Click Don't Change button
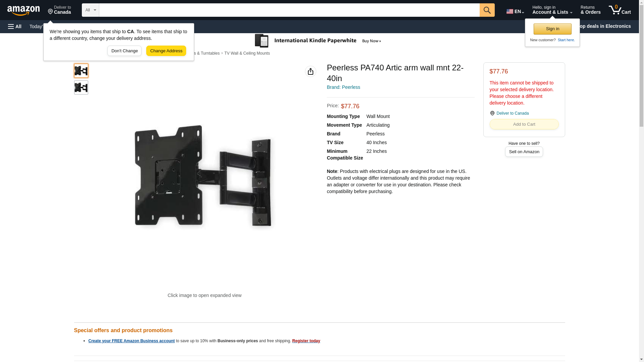644x362 pixels. click(124, 51)
